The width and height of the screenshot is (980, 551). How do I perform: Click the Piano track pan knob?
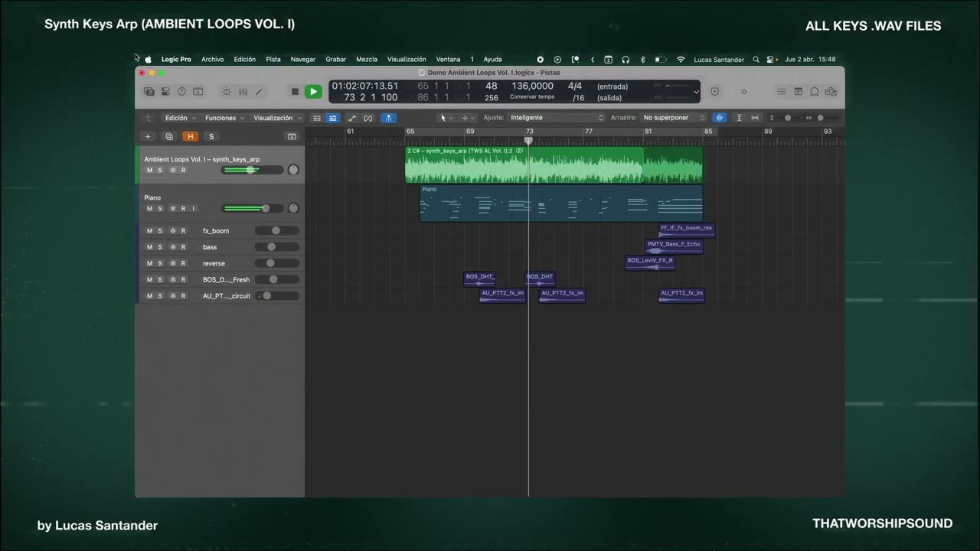pyautogui.click(x=293, y=208)
